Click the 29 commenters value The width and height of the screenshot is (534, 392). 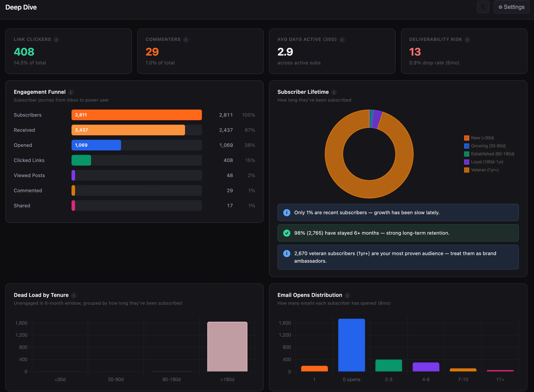click(152, 52)
